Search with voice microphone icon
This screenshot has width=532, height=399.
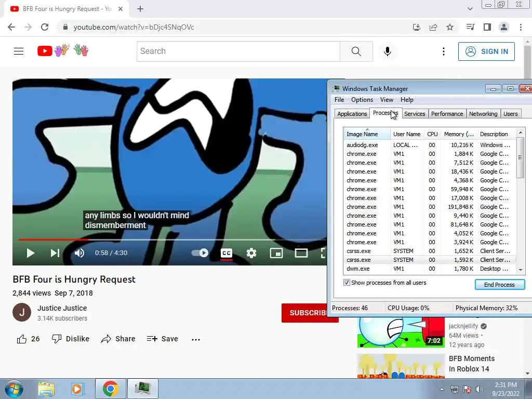[x=388, y=51]
